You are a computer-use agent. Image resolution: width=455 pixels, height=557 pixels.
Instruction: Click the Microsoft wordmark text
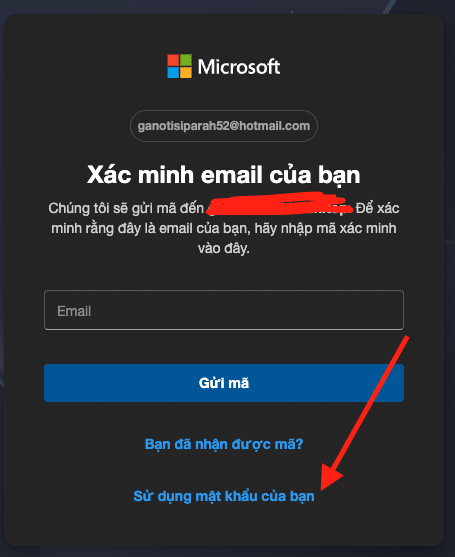pyautogui.click(x=239, y=66)
